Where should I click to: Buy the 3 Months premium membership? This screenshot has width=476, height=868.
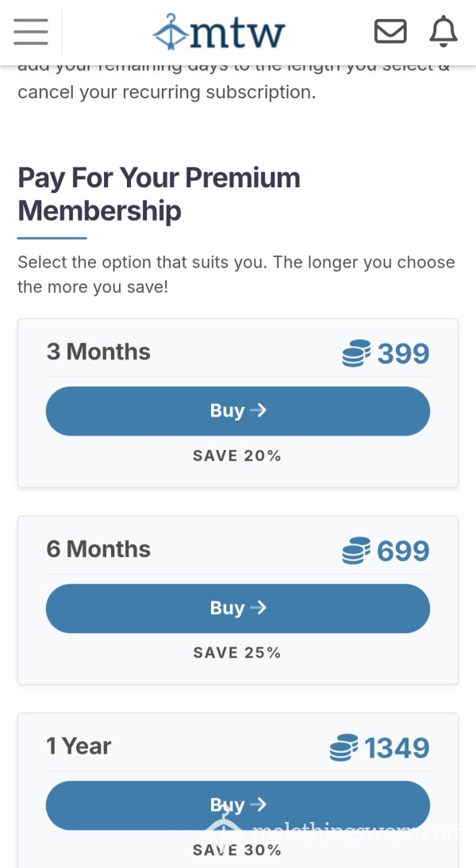pos(238,410)
